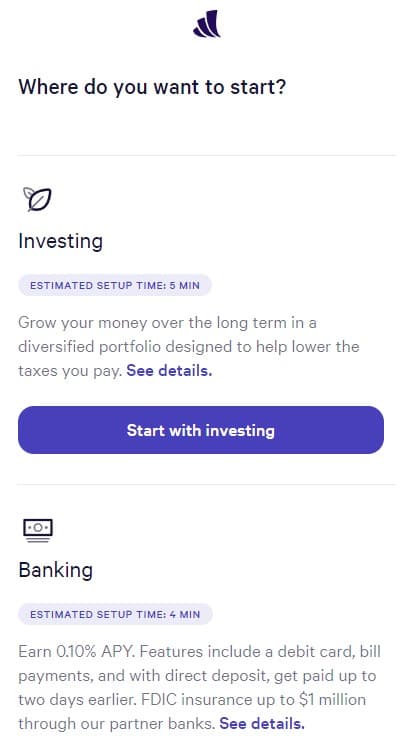414x736 pixels.
Task: Click the Estimated Setup Time: 5 Min badge
Action: pyautogui.click(x=115, y=285)
